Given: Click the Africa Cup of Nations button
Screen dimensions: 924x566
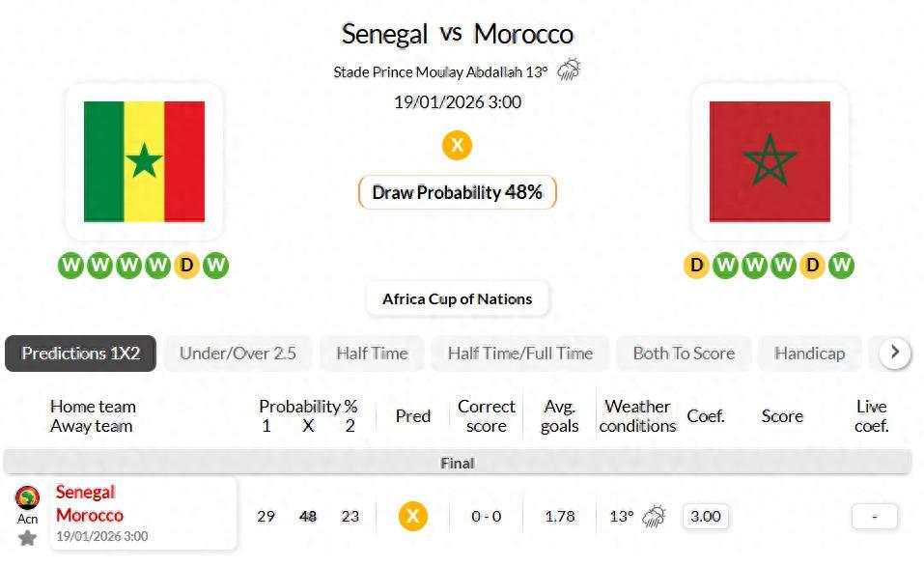Looking at the screenshot, I should pyautogui.click(x=457, y=298).
